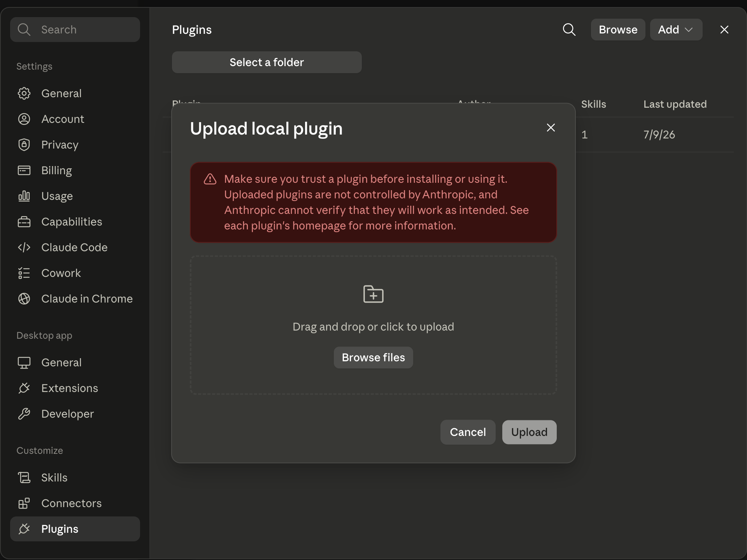Click the Developer wrench icon
Viewport: 747px width, 560px height.
24,414
